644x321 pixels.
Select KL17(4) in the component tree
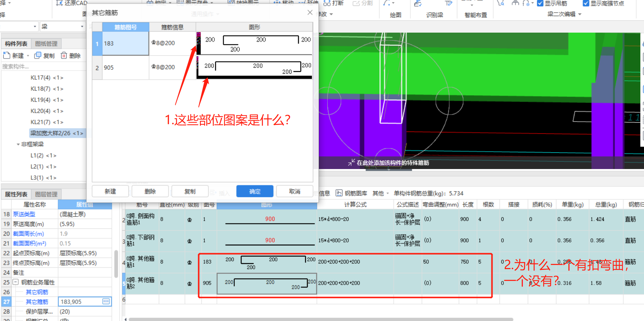coord(47,77)
